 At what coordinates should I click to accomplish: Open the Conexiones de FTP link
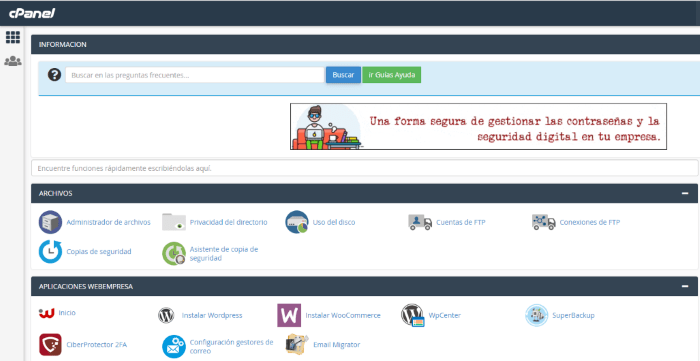pos(590,222)
